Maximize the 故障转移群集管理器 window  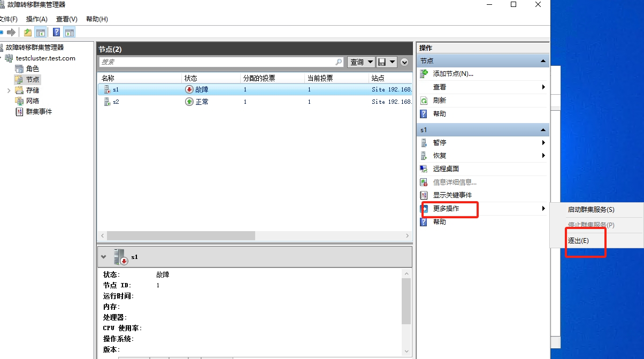pyautogui.click(x=513, y=4)
